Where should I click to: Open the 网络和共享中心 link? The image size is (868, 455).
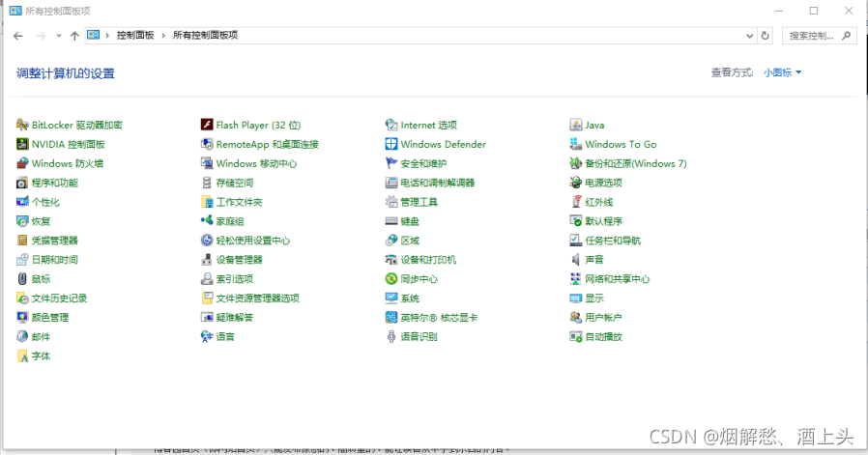click(618, 279)
